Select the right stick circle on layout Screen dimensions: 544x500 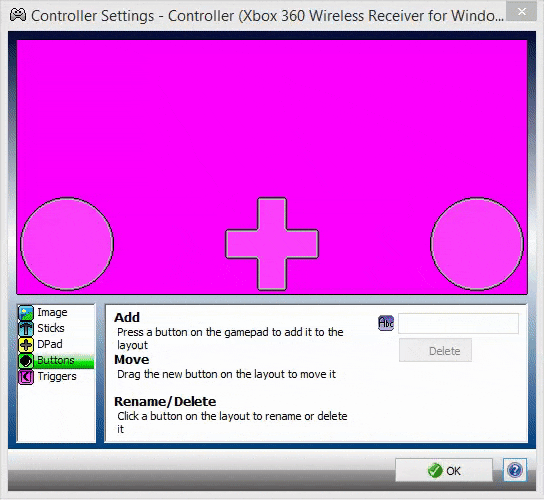[477, 244]
